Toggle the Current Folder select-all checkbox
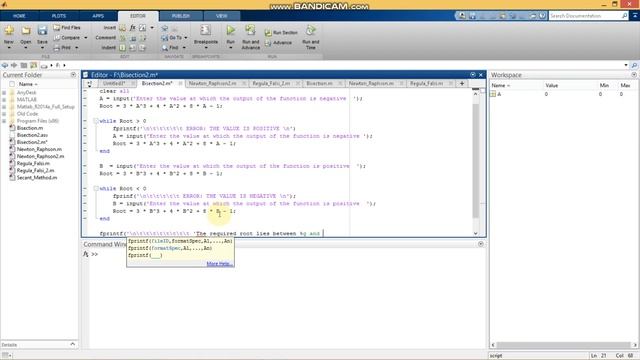This screenshot has width=640, height=360. point(12,84)
